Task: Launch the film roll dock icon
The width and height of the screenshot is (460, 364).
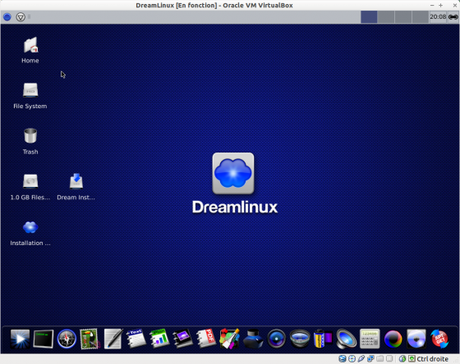Action: 323,339
